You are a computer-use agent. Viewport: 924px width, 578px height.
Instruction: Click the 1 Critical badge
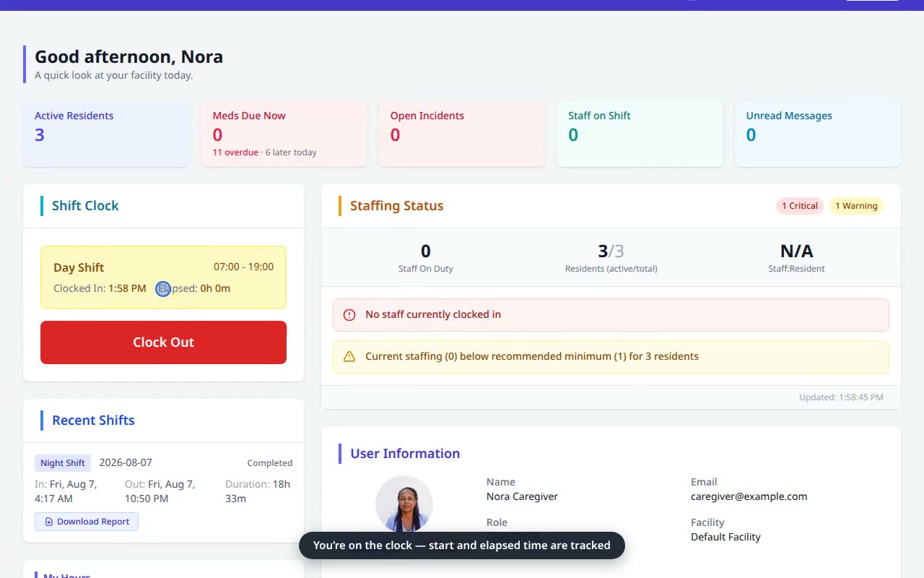pyautogui.click(x=800, y=206)
